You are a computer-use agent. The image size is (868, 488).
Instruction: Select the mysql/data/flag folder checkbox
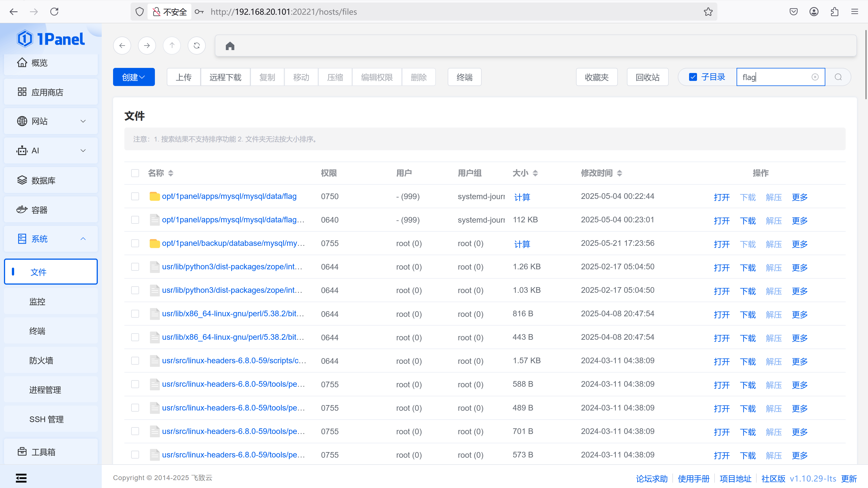coord(135,197)
